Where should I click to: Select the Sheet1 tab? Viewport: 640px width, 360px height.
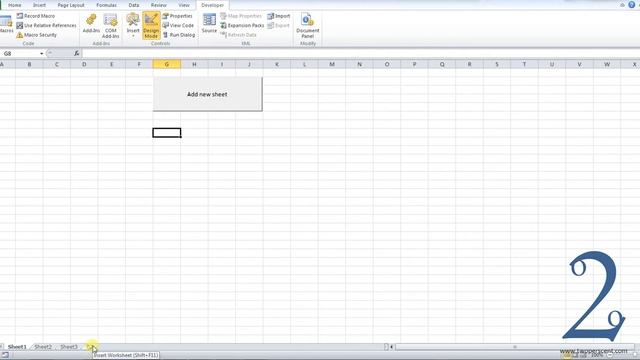(17, 347)
